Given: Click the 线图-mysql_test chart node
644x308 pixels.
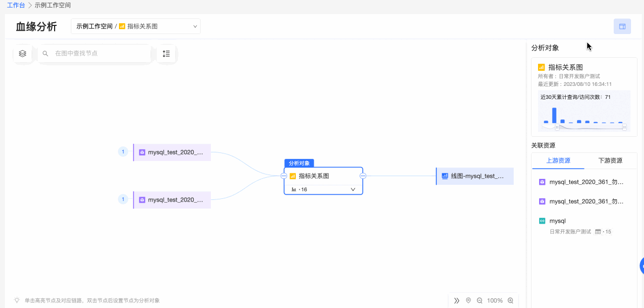Looking at the screenshot, I should 475,176.
